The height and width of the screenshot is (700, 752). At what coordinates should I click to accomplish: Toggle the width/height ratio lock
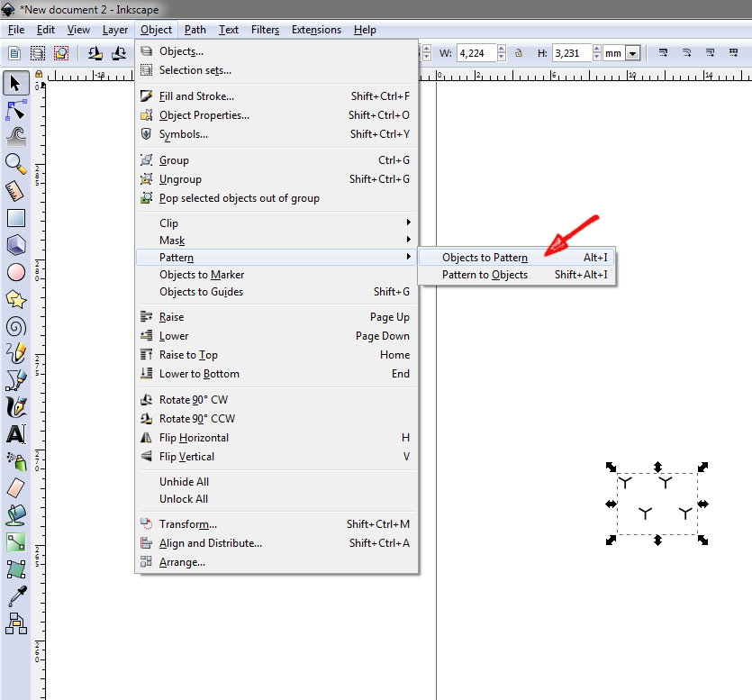[x=519, y=53]
